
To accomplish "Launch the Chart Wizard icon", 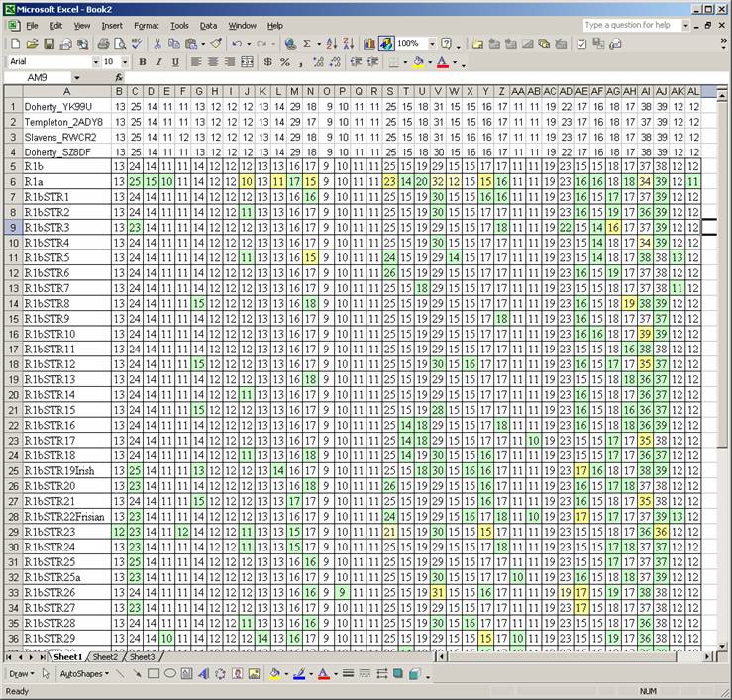I will coord(369,44).
